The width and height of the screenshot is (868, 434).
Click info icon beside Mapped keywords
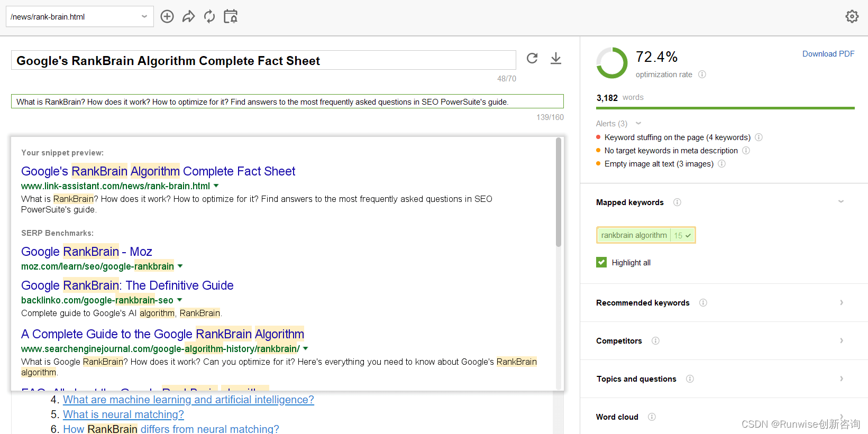pyautogui.click(x=677, y=202)
